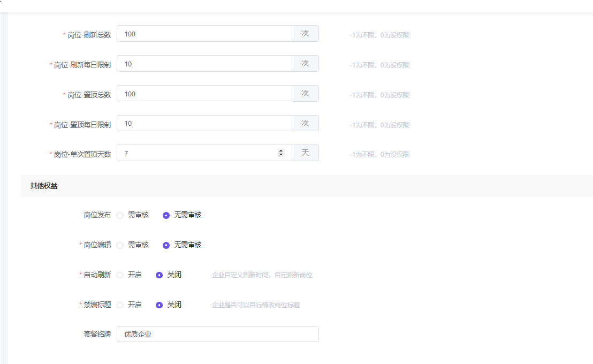Viewport: 593px width, 364px height.
Task: Click the 次 unit addon beside 岗位-置顶总数
Action: point(305,94)
